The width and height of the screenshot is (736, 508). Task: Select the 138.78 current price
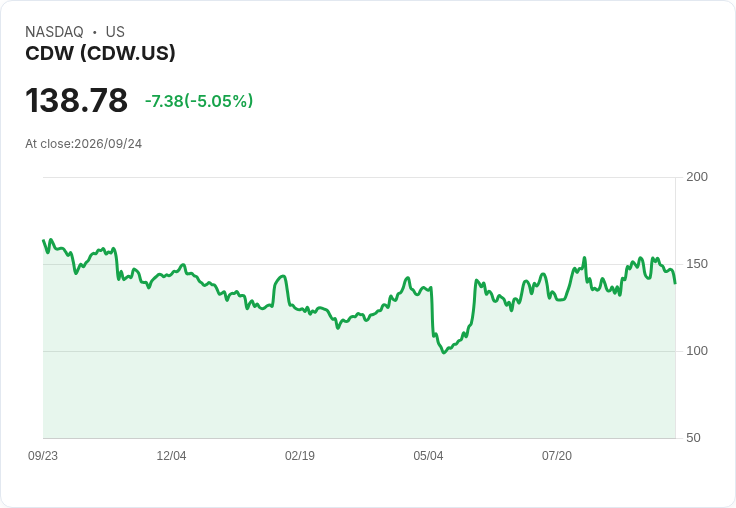pos(77,100)
